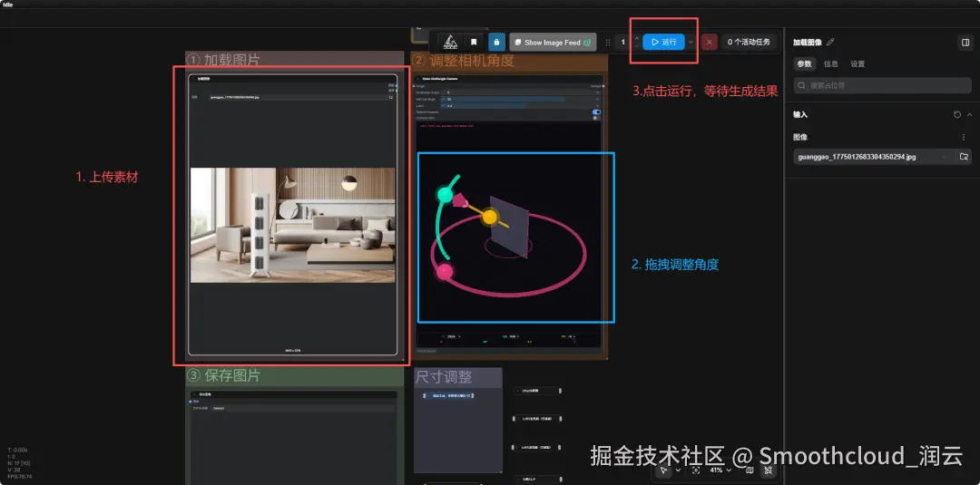Toggle the minimap icon
Viewport: 980px width, 485px height.
pos(750,470)
